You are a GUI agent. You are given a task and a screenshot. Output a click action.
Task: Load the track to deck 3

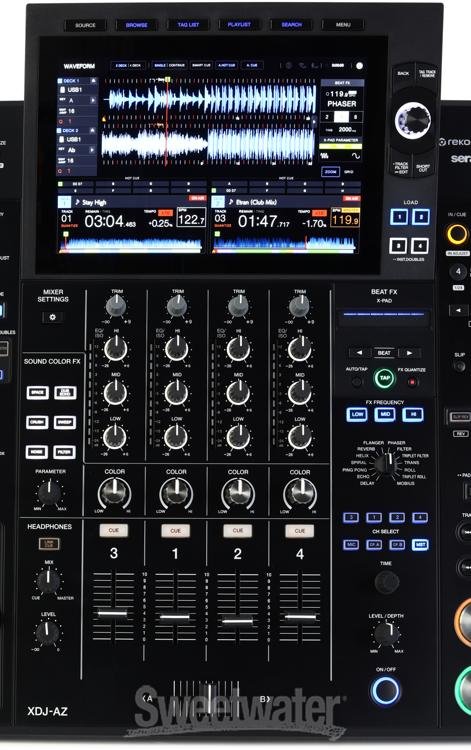pos(398,246)
